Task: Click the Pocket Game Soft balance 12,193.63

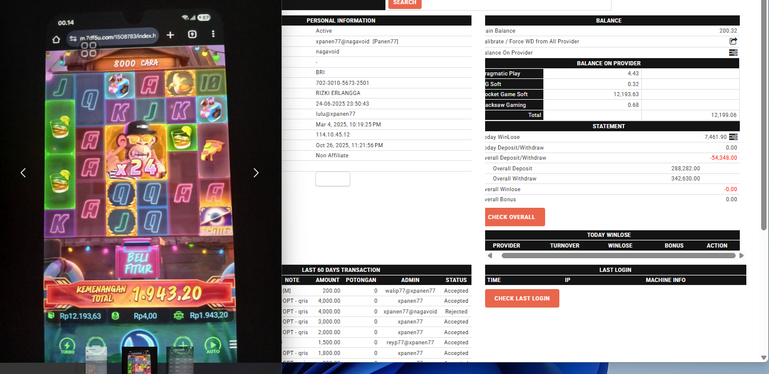Action: pos(626,95)
